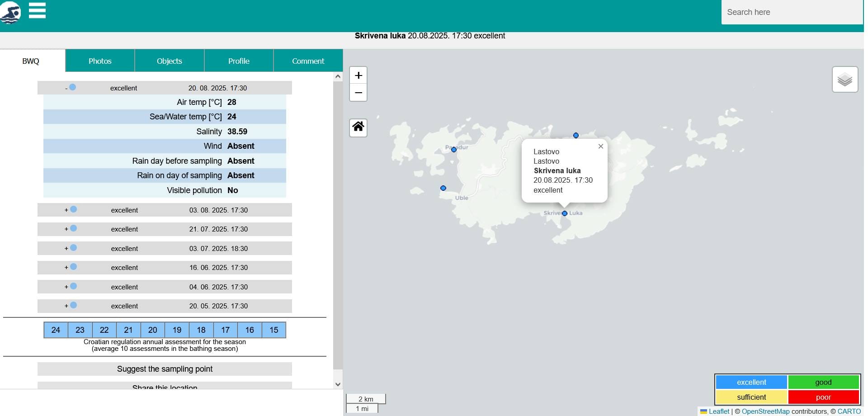Click Suggest the sampling point

coord(165,369)
